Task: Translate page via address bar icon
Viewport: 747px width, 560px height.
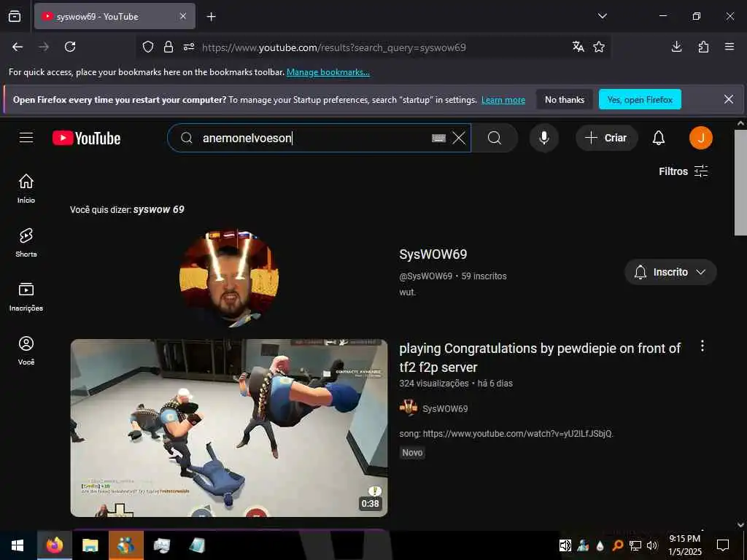Action: pos(578,47)
